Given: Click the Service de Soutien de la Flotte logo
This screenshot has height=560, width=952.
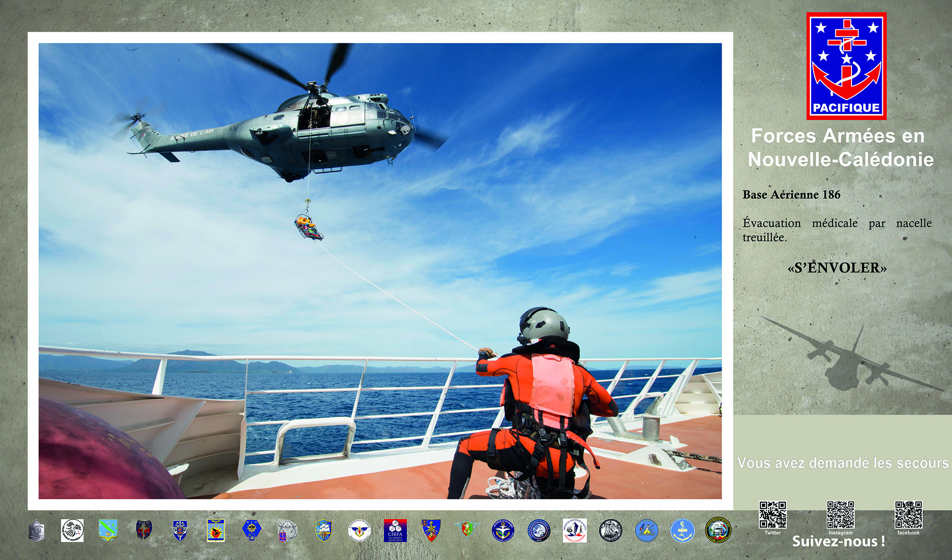Looking at the screenshot, I should tap(575, 530).
